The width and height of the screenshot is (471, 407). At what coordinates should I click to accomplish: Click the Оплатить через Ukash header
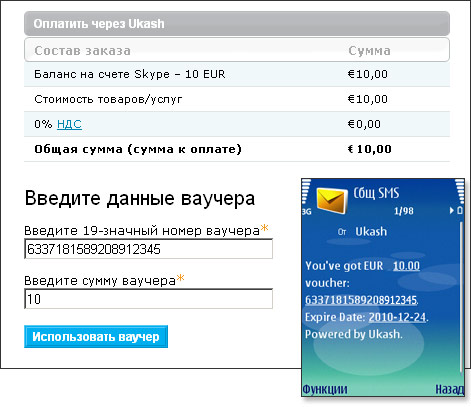point(237,24)
